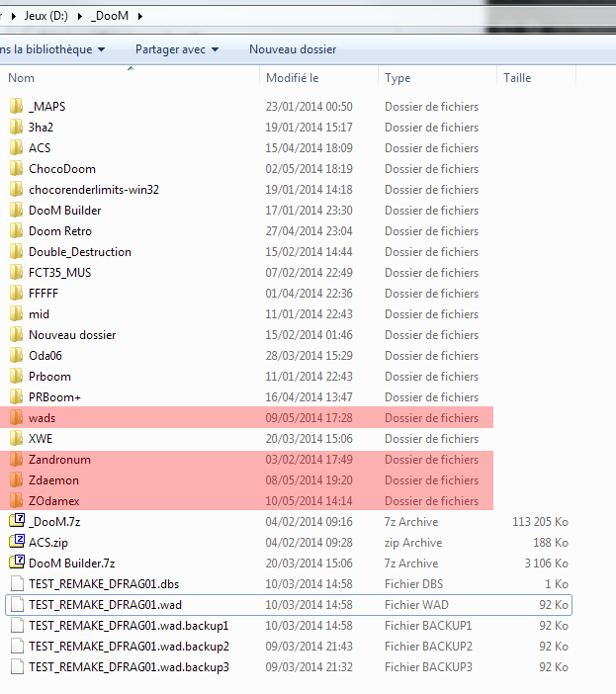Click the PRBoom+ folder icon
Viewport: 616px width, 694px height.
pos(17,397)
